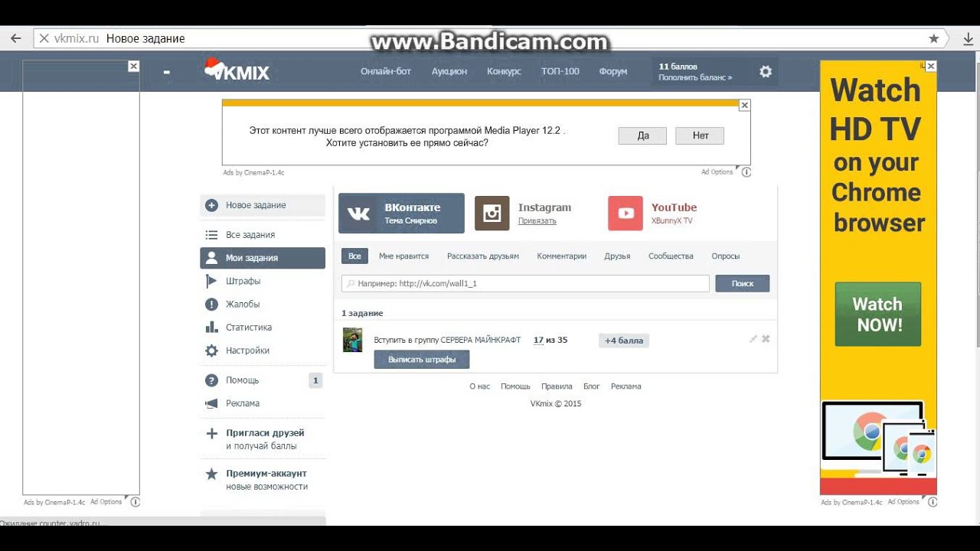Select the Друзья filter tab
The image size is (980, 551).
(617, 256)
